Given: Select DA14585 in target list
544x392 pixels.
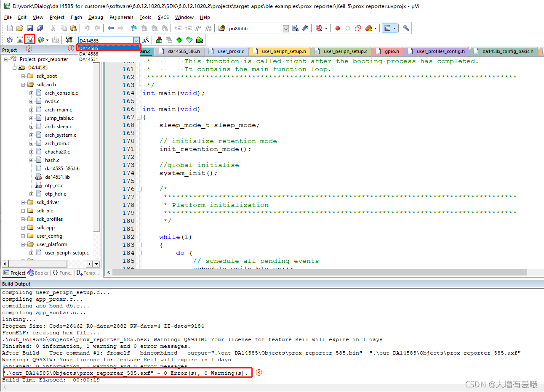Looking at the screenshot, I should click(x=109, y=48).
